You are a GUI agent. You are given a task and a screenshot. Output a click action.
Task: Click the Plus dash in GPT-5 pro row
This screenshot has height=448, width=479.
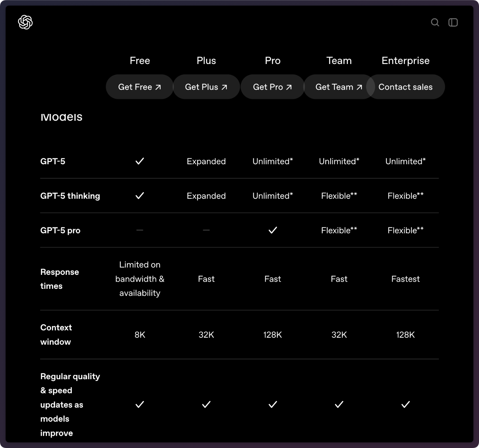point(206,230)
